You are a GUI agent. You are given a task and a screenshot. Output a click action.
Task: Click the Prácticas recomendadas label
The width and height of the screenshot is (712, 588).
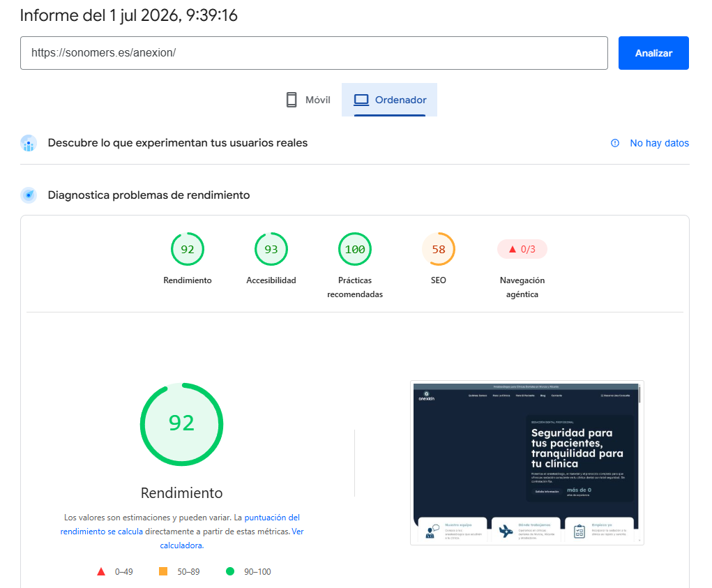click(355, 287)
